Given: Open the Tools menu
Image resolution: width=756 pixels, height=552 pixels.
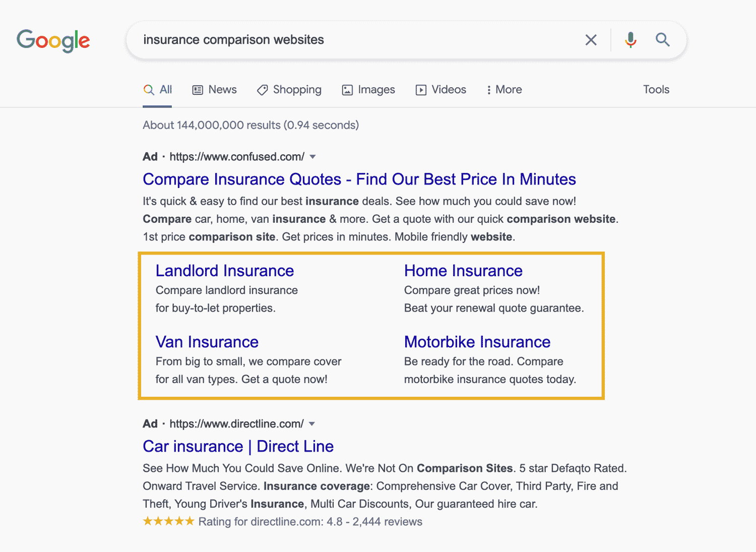Looking at the screenshot, I should (656, 89).
